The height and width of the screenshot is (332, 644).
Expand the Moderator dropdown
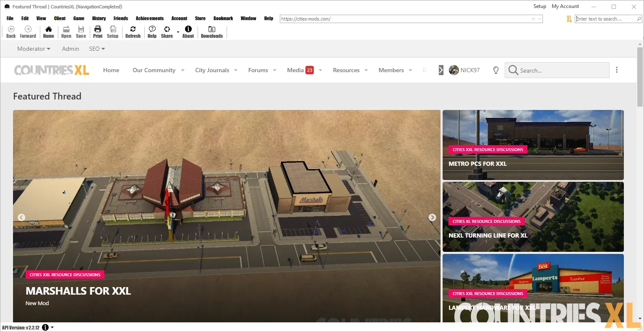34,49
